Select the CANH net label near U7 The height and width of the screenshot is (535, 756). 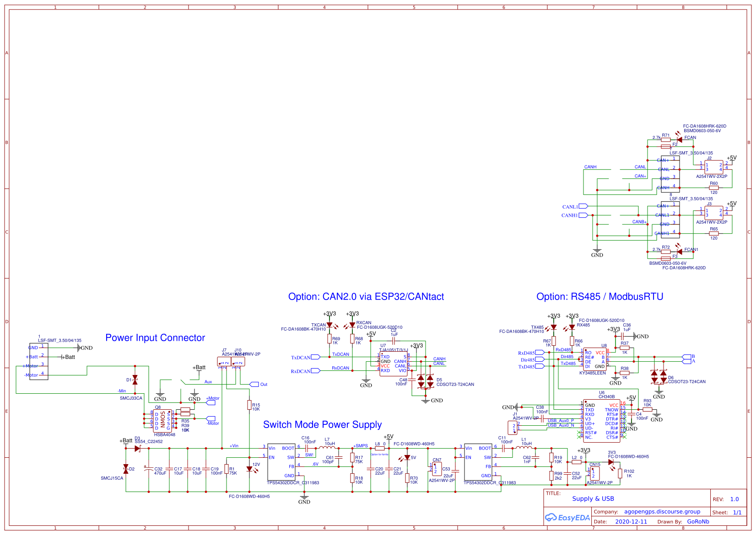[439, 359]
